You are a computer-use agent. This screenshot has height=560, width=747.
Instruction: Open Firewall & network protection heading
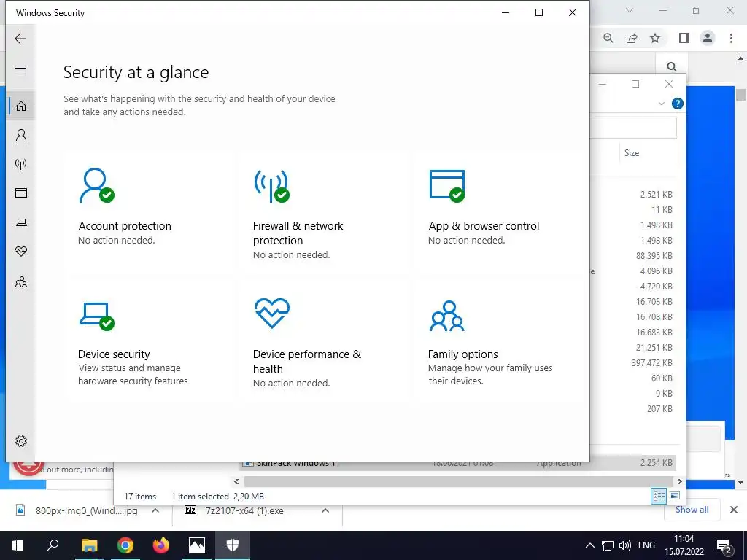[298, 233]
